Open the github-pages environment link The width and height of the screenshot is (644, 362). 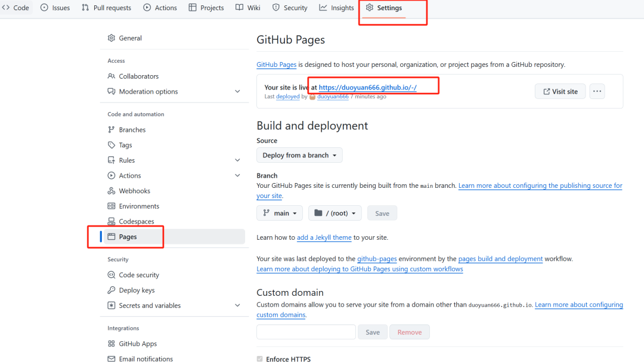pyautogui.click(x=377, y=259)
